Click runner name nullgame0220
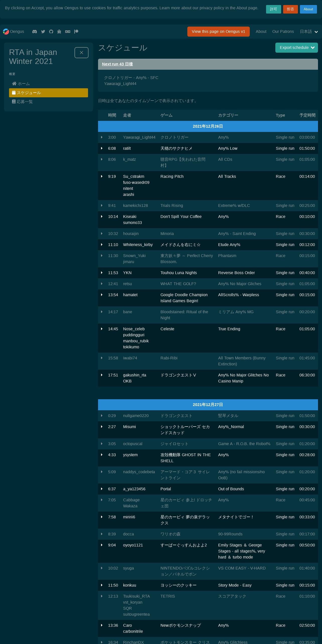 pos(136,416)
